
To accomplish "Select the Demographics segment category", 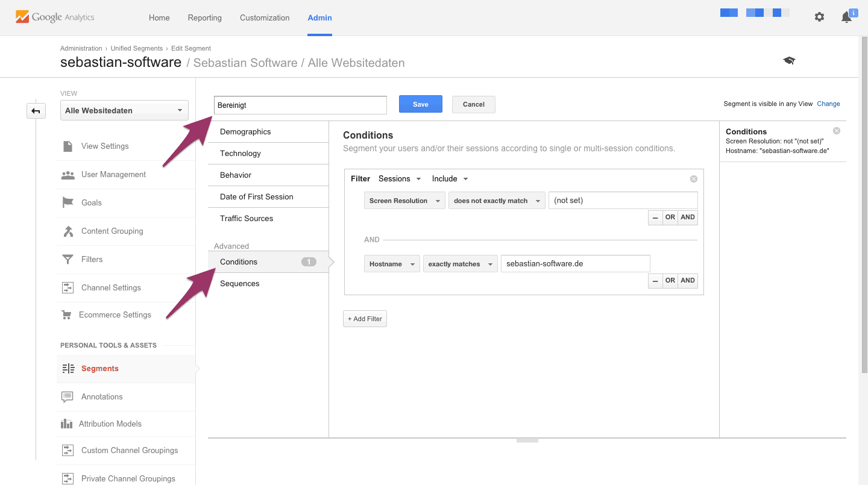I will [x=268, y=132].
